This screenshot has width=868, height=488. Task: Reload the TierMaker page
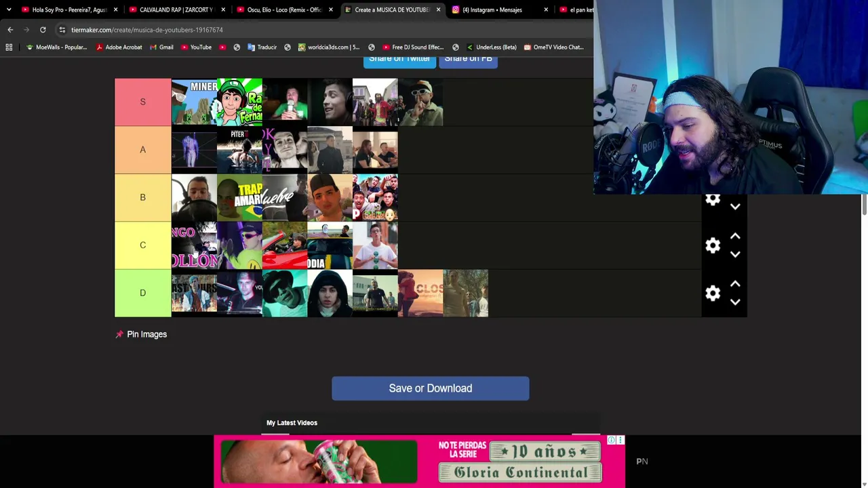tap(43, 30)
